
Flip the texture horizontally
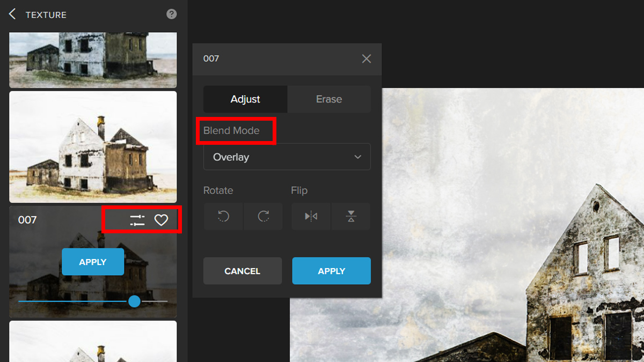click(x=311, y=217)
